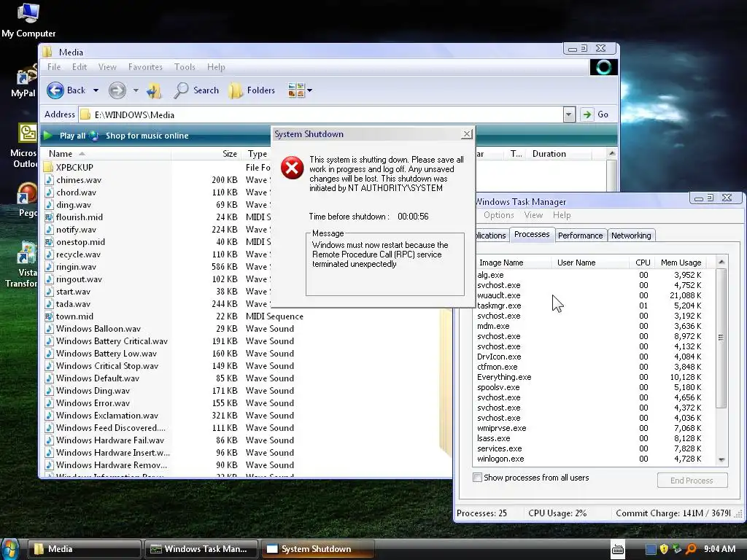Screen dimensions: 747x560
Task: Open the Edit menu in Media window
Action: click(x=80, y=67)
